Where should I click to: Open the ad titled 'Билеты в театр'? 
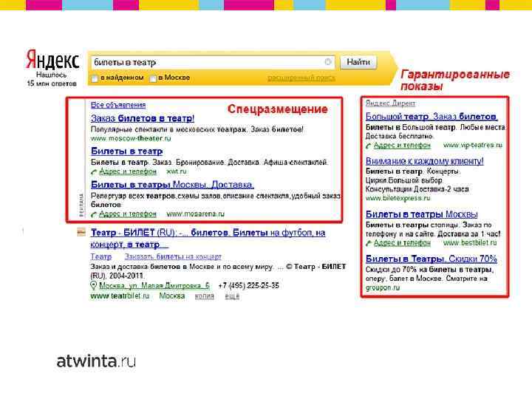[126, 151]
